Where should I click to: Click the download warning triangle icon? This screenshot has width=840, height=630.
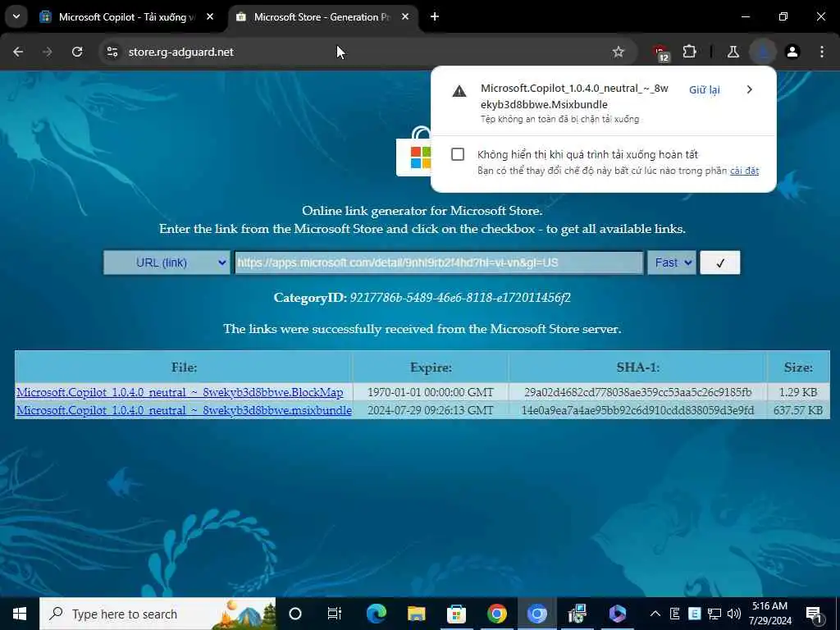(459, 91)
